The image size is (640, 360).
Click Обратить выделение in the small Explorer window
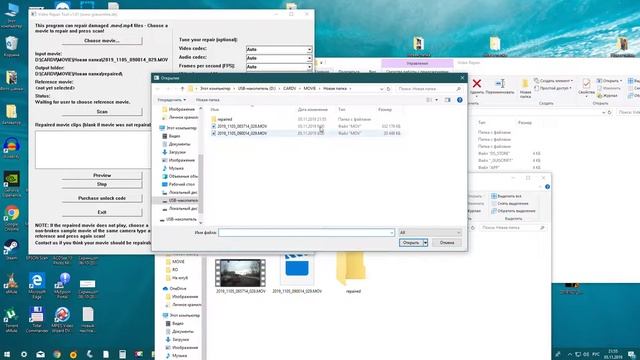(x=513, y=211)
